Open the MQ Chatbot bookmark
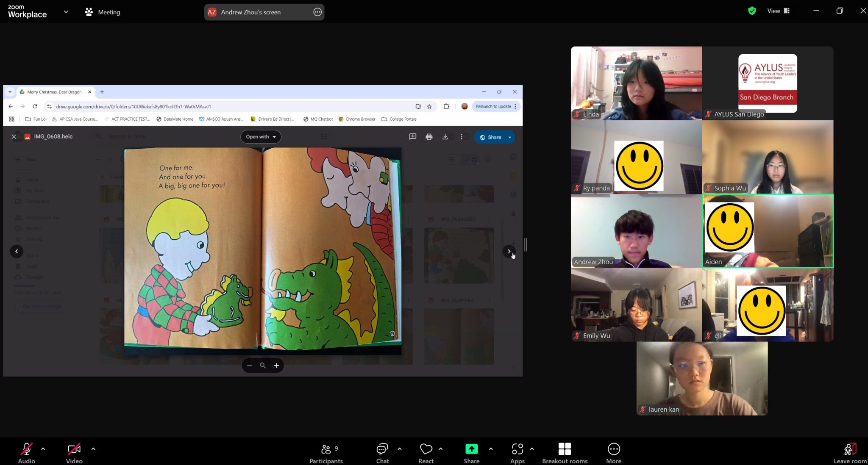 (318, 119)
